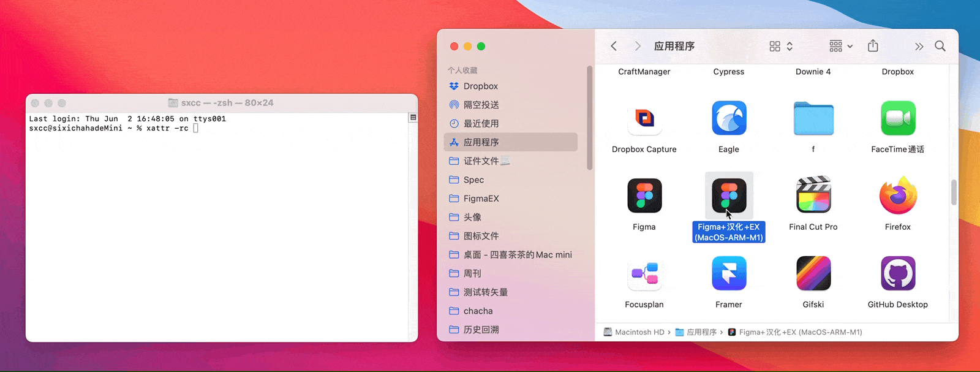Open 测试转矢量 folder in sidebar
Screen dimensions: 980x372
511,292
